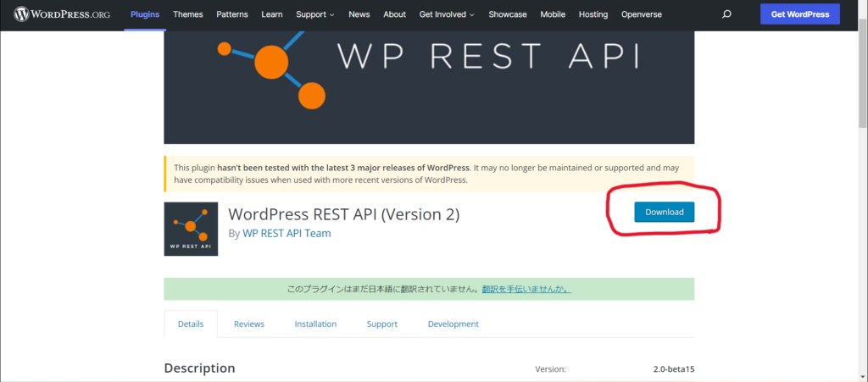This screenshot has width=868, height=382.
Task: Open the About page
Action: coord(395,14)
